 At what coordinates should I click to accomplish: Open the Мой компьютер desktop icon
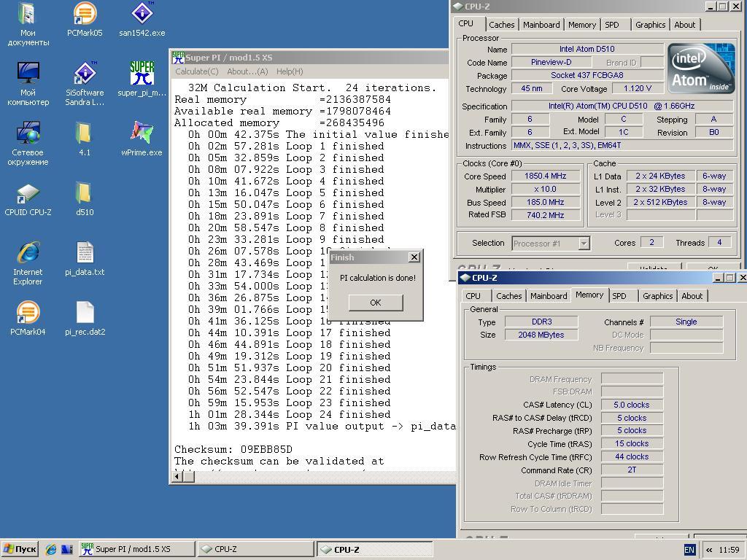pyautogui.click(x=28, y=85)
